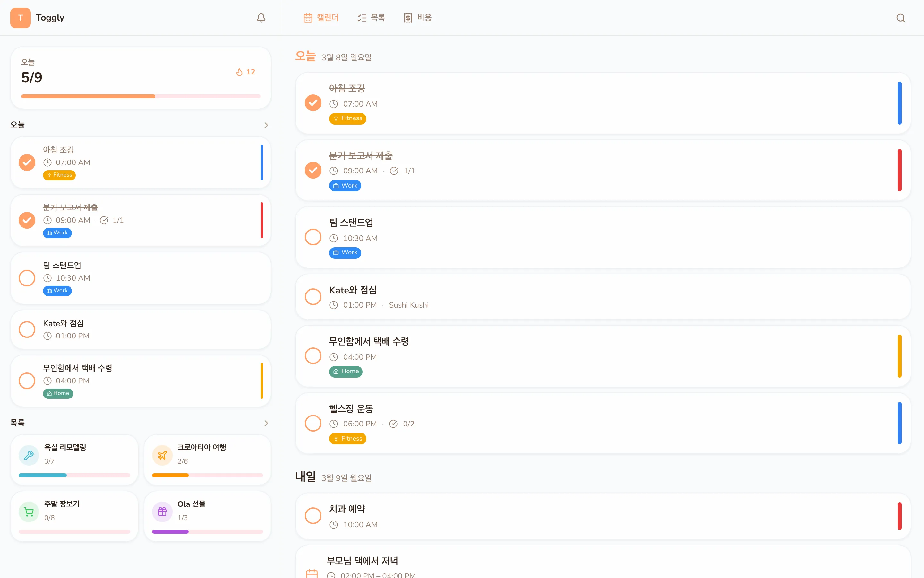Viewport: 924px width, 578px height.
Task: Open the 욕실 리모델링 wrench icon
Action: [29, 455]
